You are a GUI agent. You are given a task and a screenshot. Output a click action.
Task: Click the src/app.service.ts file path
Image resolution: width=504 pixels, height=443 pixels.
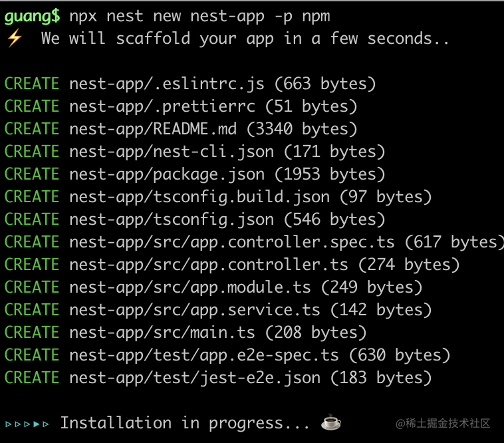[195, 310]
